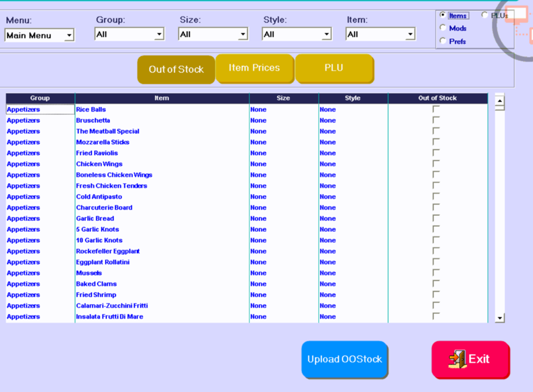Select the Mussels item cell
The height and width of the screenshot is (392, 533).
(x=162, y=273)
